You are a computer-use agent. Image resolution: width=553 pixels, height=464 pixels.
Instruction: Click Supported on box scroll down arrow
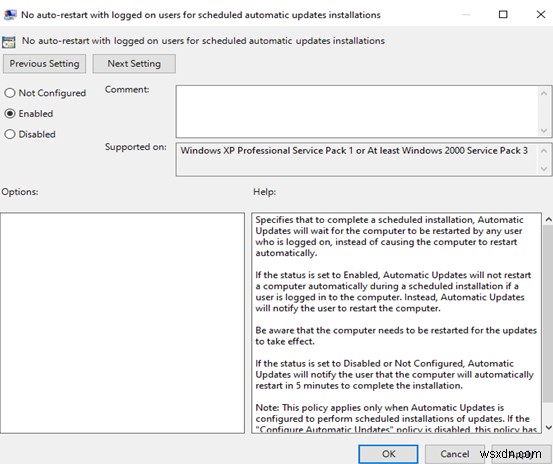coord(543,169)
